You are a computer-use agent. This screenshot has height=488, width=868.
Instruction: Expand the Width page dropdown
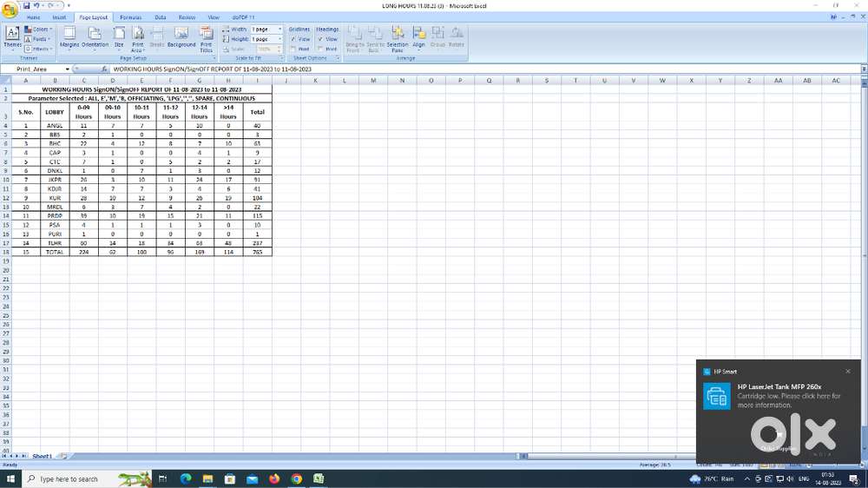coord(279,30)
